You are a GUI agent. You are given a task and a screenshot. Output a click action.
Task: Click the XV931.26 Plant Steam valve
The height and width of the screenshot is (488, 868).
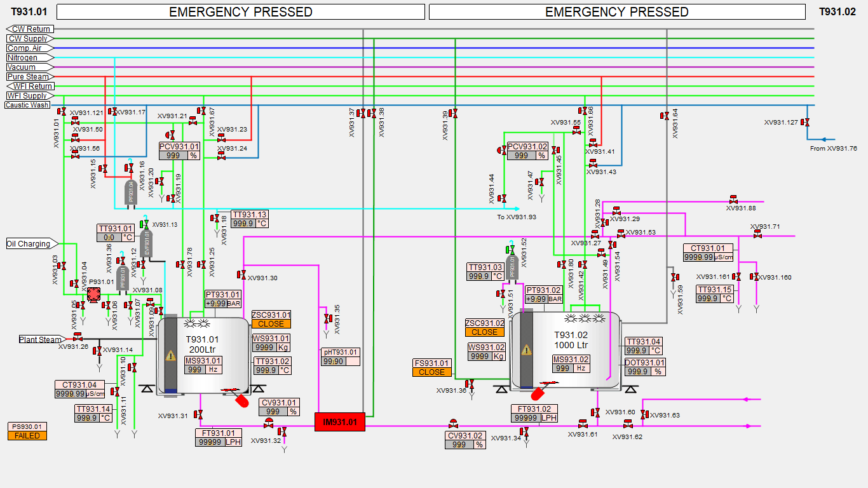[x=78, y=337]
